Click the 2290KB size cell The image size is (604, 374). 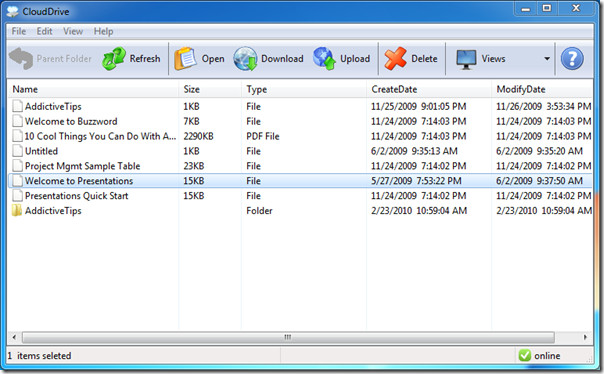pos(198,136)
